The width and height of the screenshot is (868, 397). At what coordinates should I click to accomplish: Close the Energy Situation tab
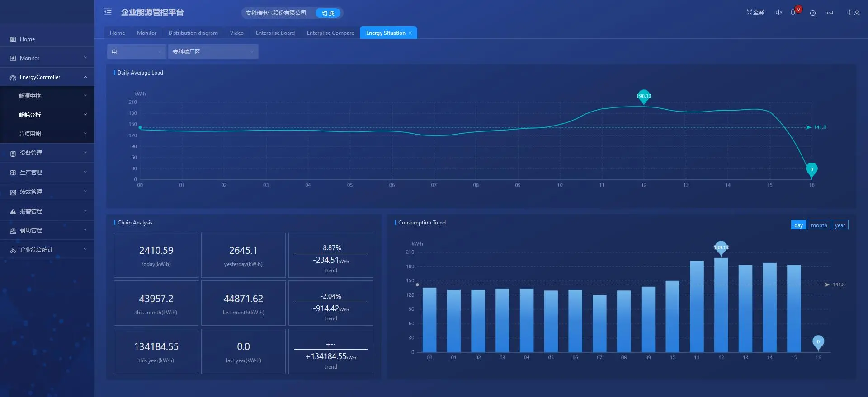coord(410,33)
